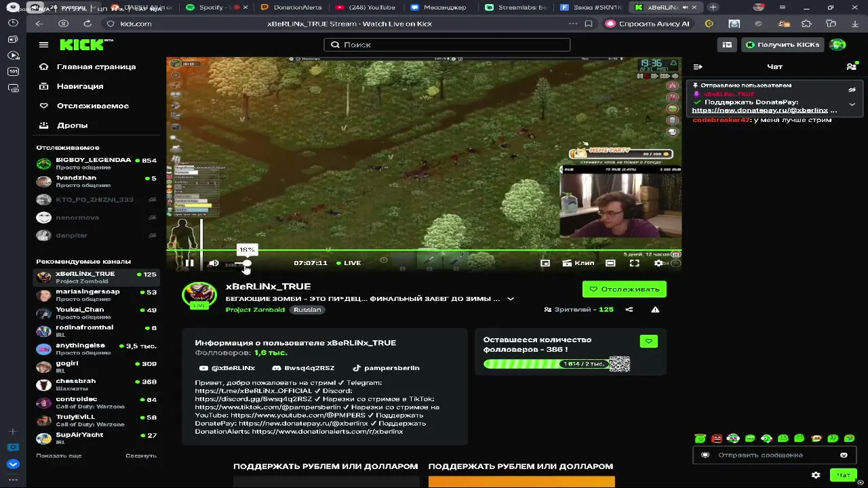Click the Получить KICKs button
The height and width of the screenshot is (488, 868).
783,45
